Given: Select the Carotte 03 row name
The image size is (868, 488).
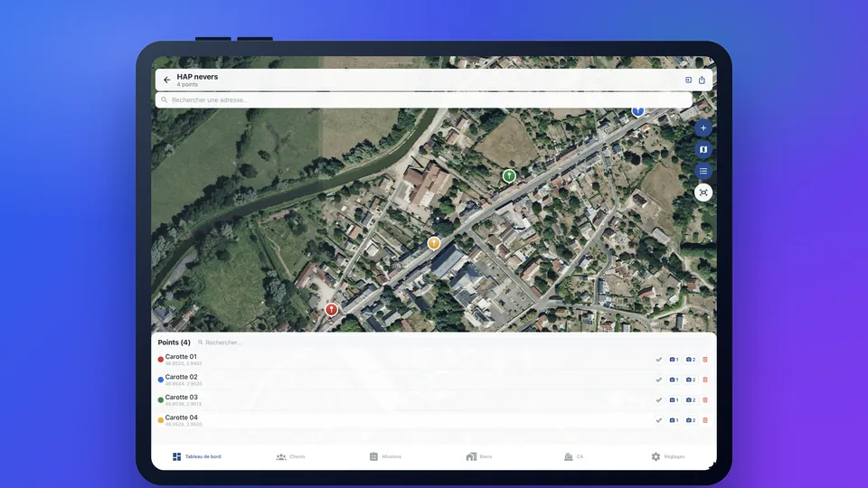Looking at the screenshot, I should pos(181,398).
